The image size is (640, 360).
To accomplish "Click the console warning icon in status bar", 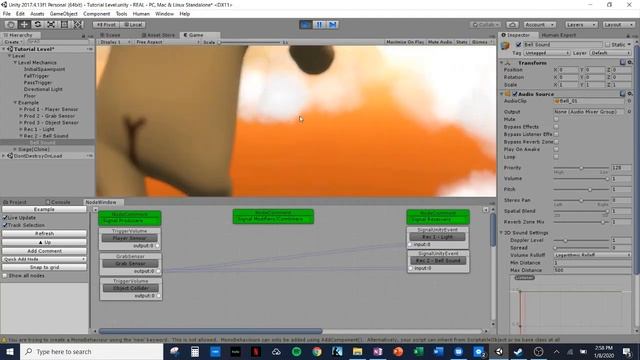I will [4, 340].
